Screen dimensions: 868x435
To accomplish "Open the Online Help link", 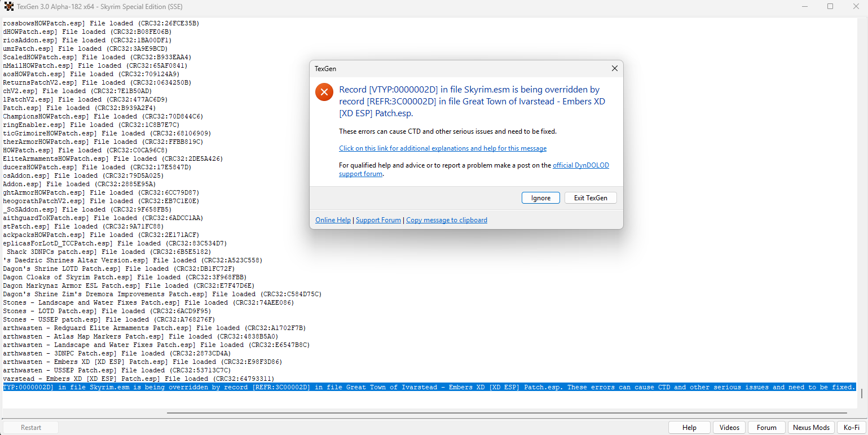I will click(333, 220).
